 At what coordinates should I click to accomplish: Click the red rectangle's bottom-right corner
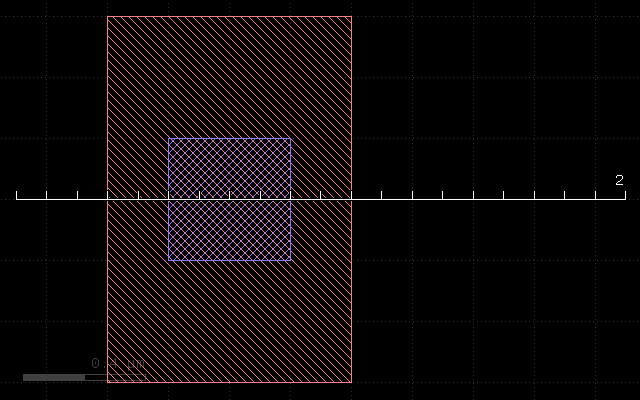[x=351, y=382]
